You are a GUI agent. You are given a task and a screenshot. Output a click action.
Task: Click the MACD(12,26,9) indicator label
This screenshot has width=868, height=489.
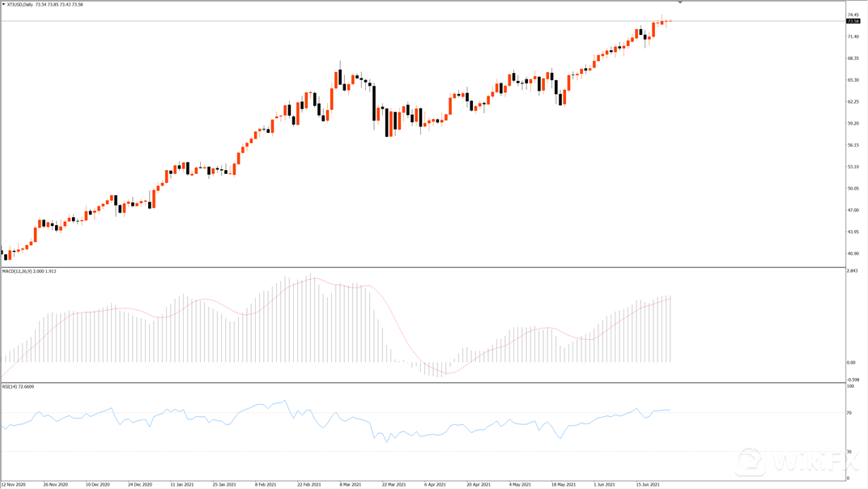23,271
